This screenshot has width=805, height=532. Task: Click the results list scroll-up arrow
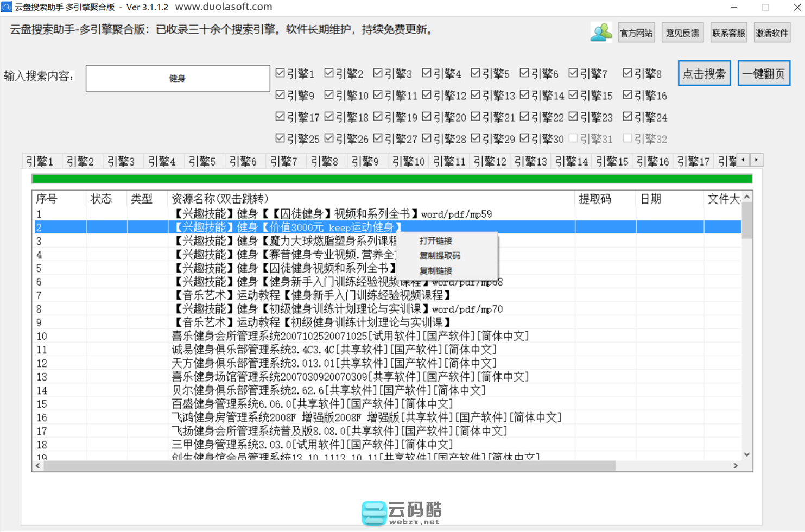747,197
